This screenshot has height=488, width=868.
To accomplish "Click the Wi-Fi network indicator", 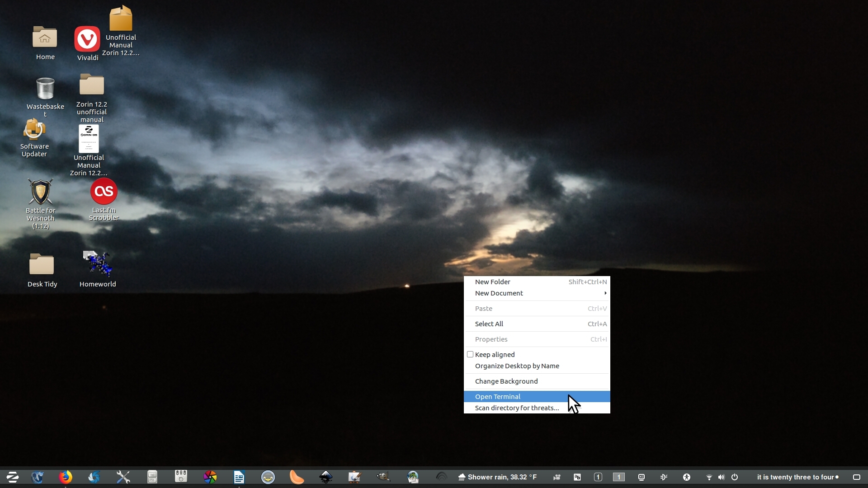I will coord(709,477).
